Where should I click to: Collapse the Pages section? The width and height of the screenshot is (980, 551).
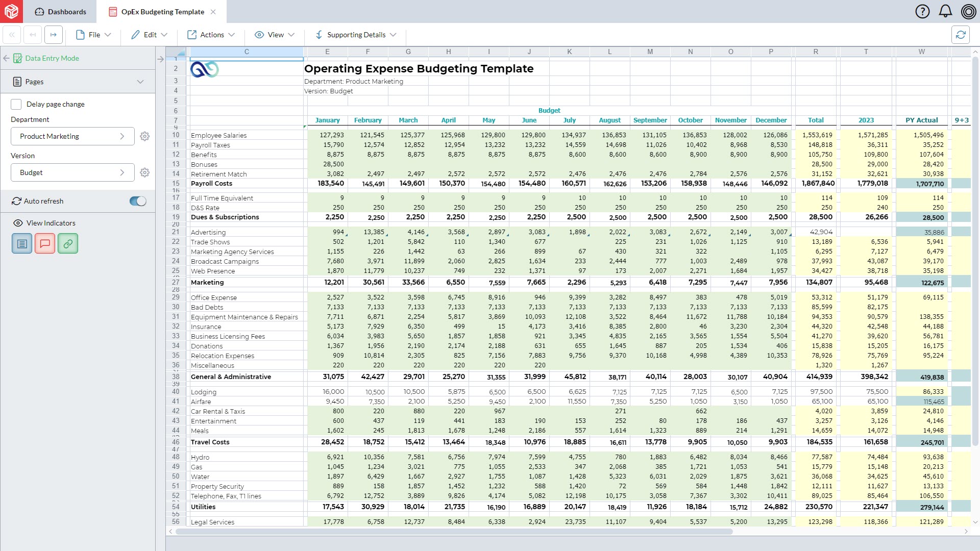click(x=140, y=82)
